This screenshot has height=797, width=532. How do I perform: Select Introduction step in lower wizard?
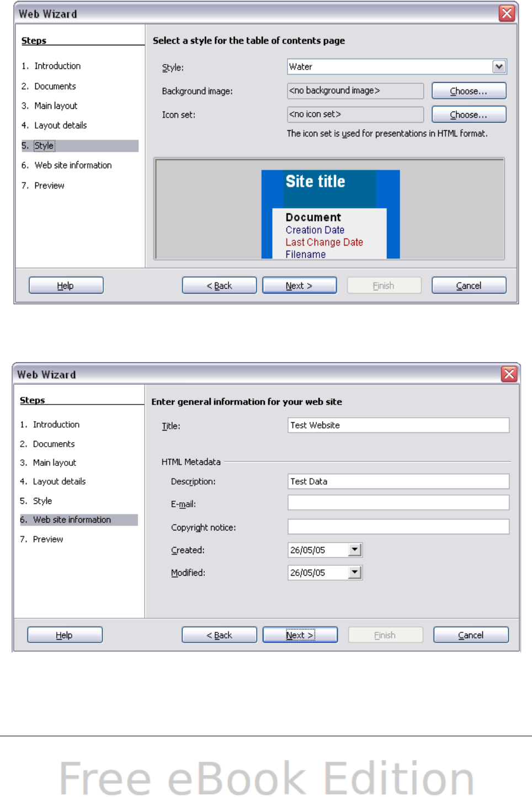point(56,424)
